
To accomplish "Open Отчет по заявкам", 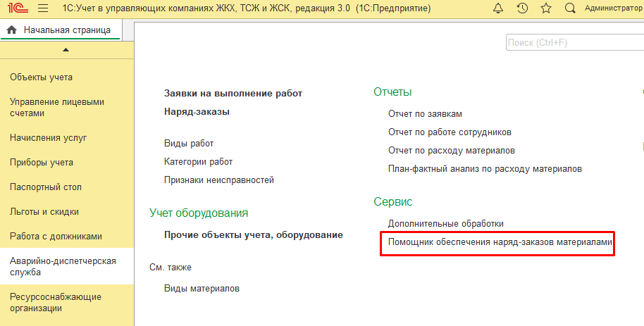I will click(425, 114).
